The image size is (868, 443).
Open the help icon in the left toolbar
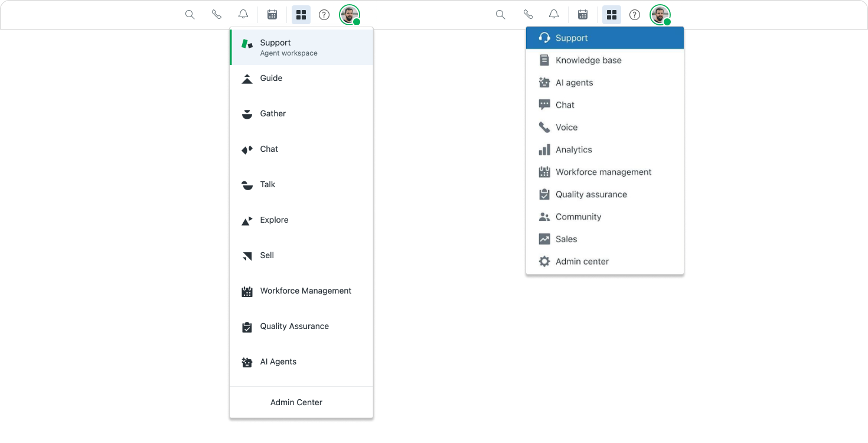click(x=324, y=15)
